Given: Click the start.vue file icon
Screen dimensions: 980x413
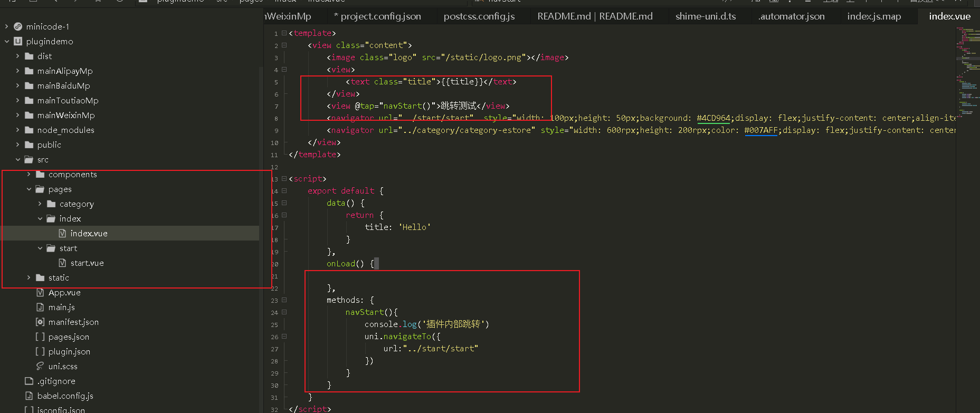Looking at the screenshot, I should [62, 263].
